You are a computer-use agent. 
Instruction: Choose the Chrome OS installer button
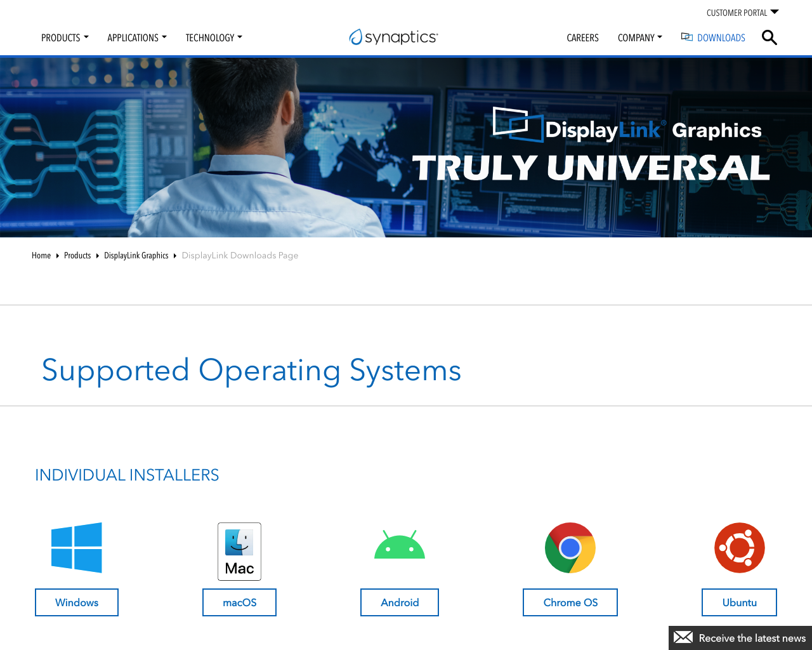[x=570, y=602]
